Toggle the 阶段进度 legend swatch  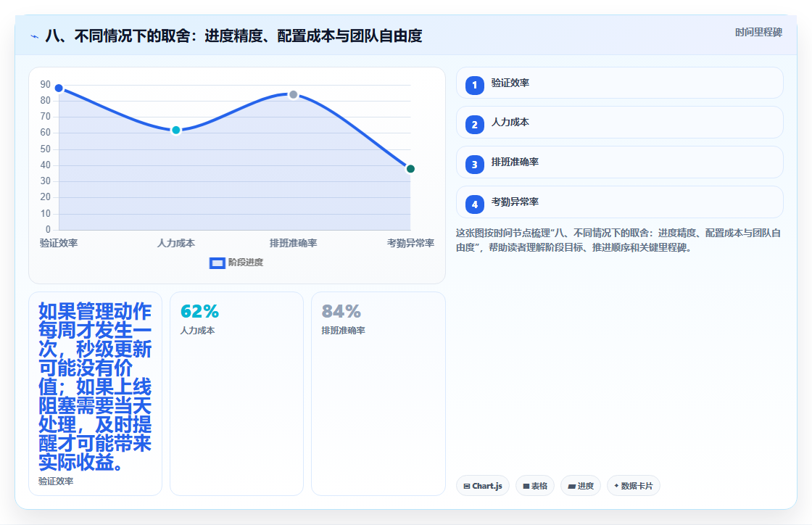217,263
